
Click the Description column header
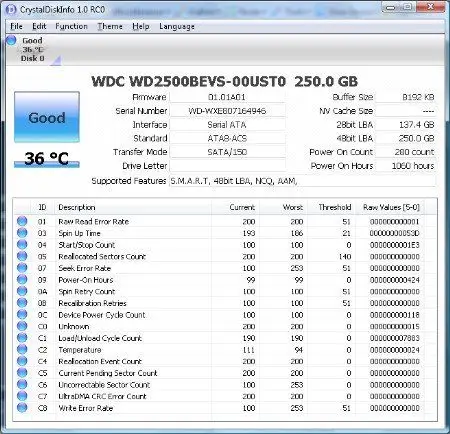click(133, 207)
